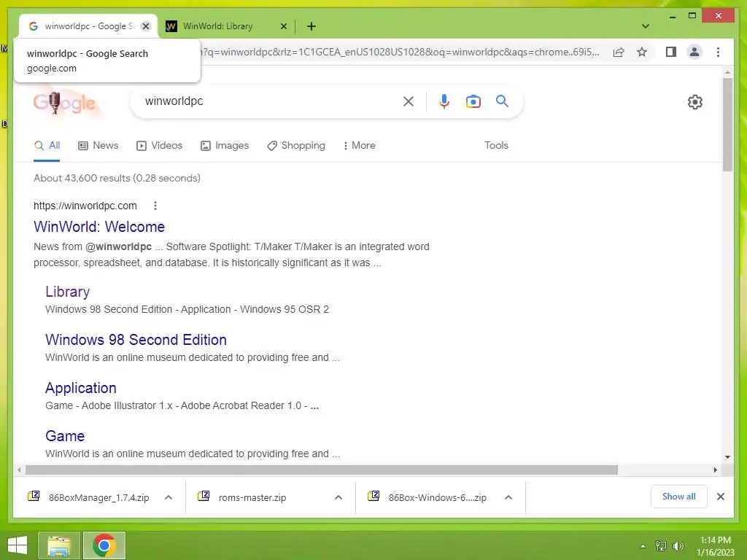Bookmark this page with the star icon
The image size is (747, 560).
coord(642,52)
